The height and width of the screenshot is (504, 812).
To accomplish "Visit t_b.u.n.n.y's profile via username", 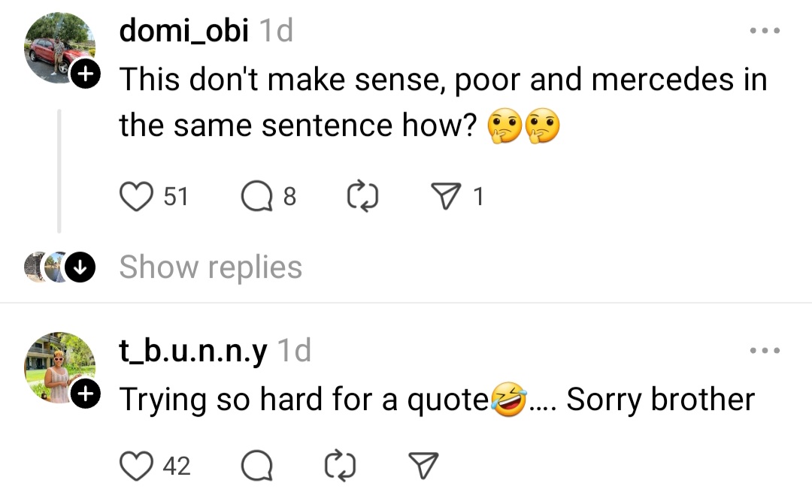I will point(192,351).
